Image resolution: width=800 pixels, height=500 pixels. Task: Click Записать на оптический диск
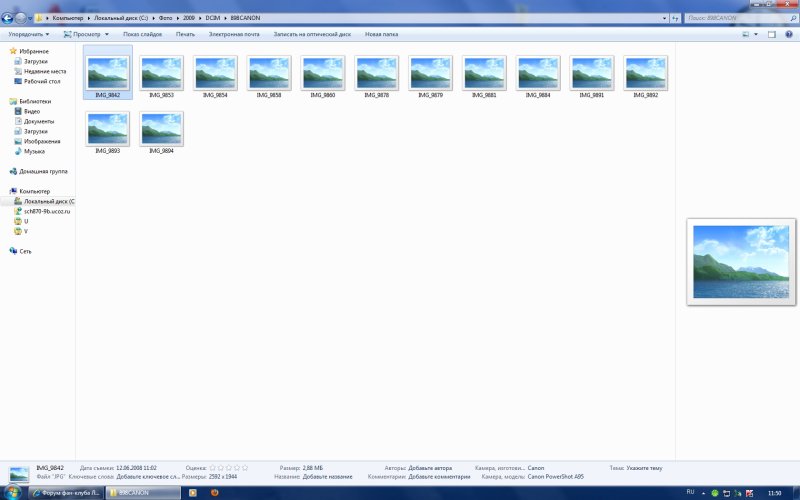(x=312, y=34)
